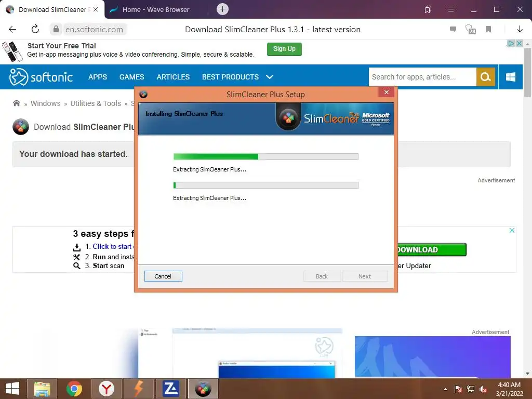Click the SlimCleaner screenshot preview image
The height and width of the screenshot is (399, 532).
click(x=240, y=353)
